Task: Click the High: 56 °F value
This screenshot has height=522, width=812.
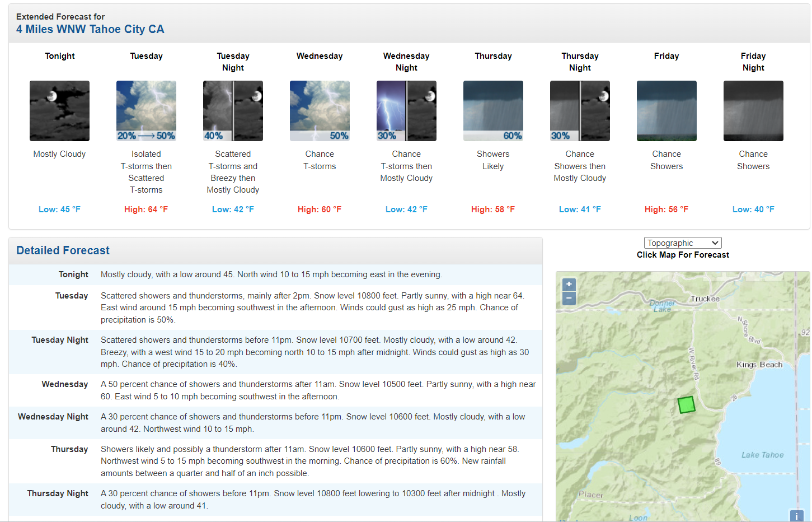Action: pyautogui.click(x=667, y=209)
